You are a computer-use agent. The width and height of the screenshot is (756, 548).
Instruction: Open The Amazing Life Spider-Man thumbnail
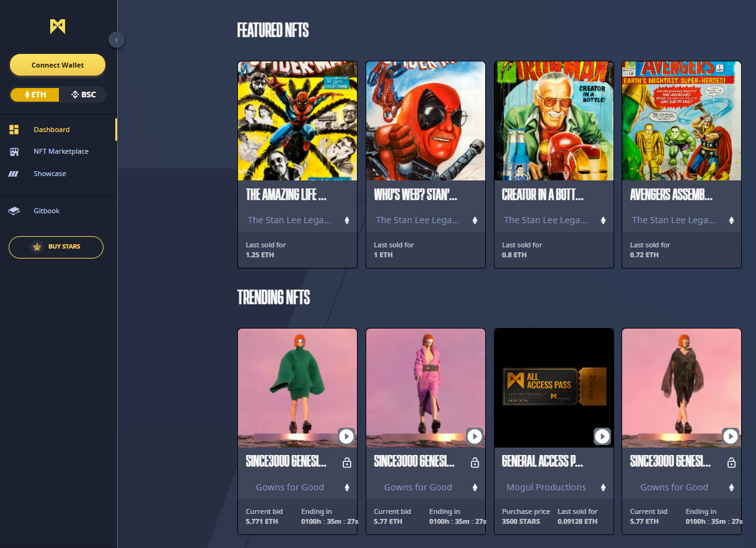pyautogui.click(x=297, y=121)
